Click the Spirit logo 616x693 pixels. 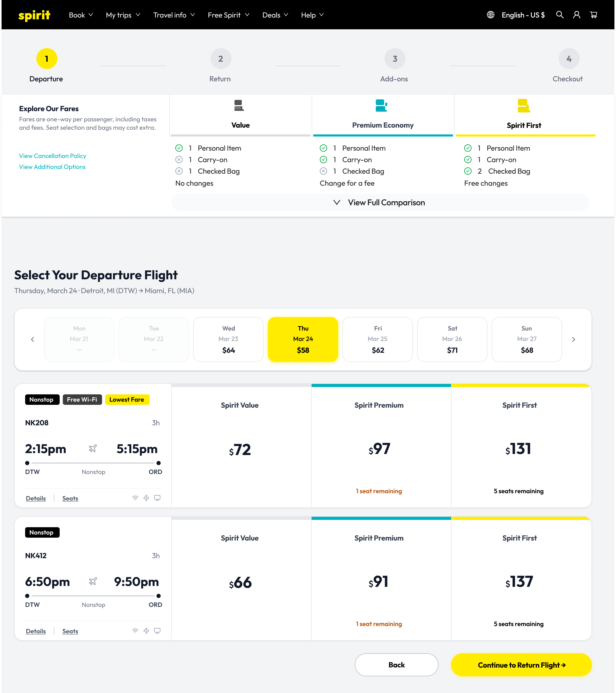34,15
